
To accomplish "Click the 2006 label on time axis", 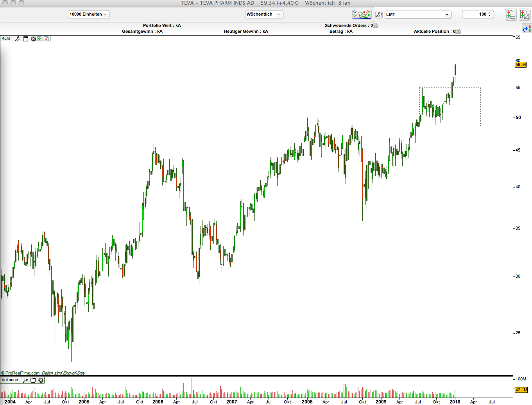I will tap(158, 401).
